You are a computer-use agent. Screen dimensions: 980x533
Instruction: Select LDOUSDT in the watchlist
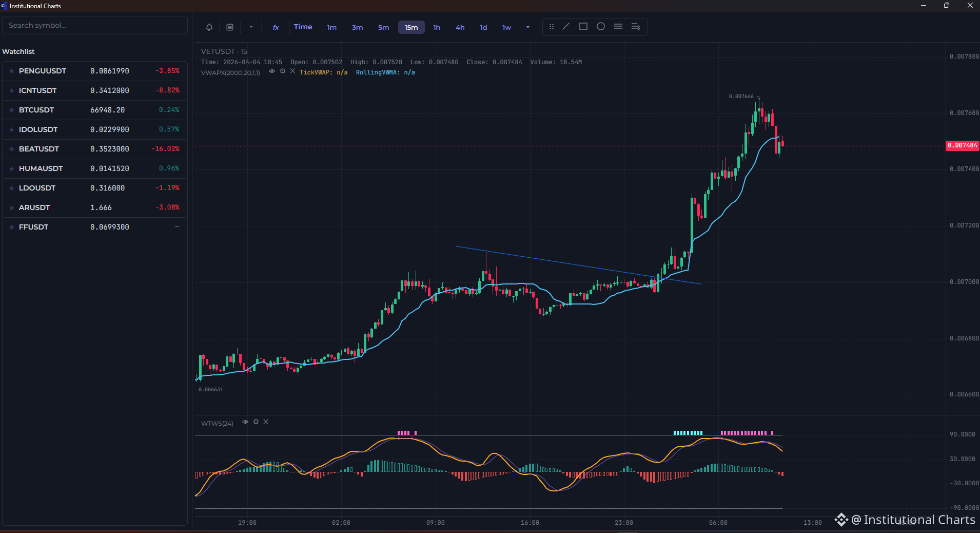pyautogui.click(x=95, y=188)
